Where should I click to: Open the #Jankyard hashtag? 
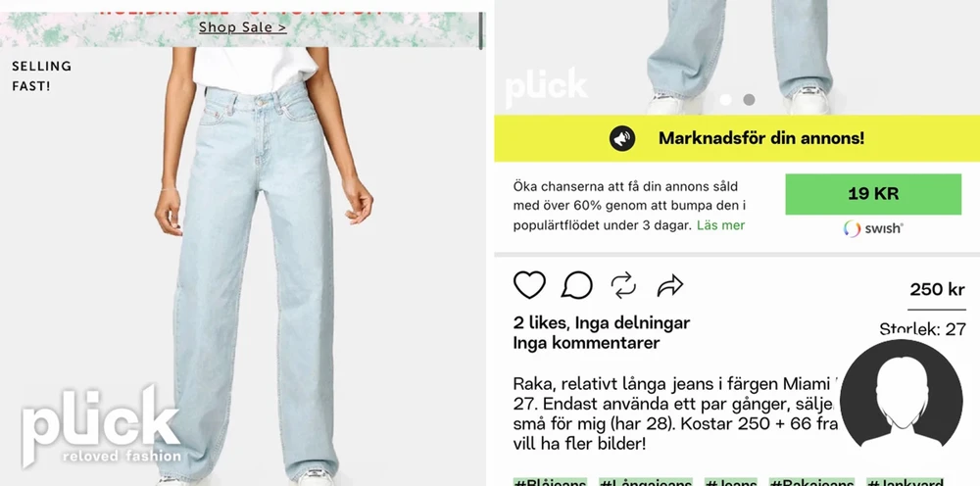[x=905, y=482]
